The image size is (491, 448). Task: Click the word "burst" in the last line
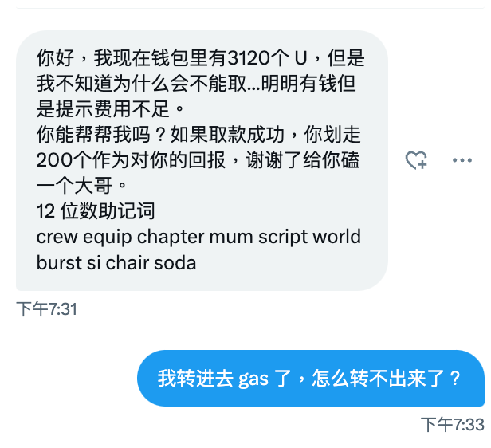(59, 263)
